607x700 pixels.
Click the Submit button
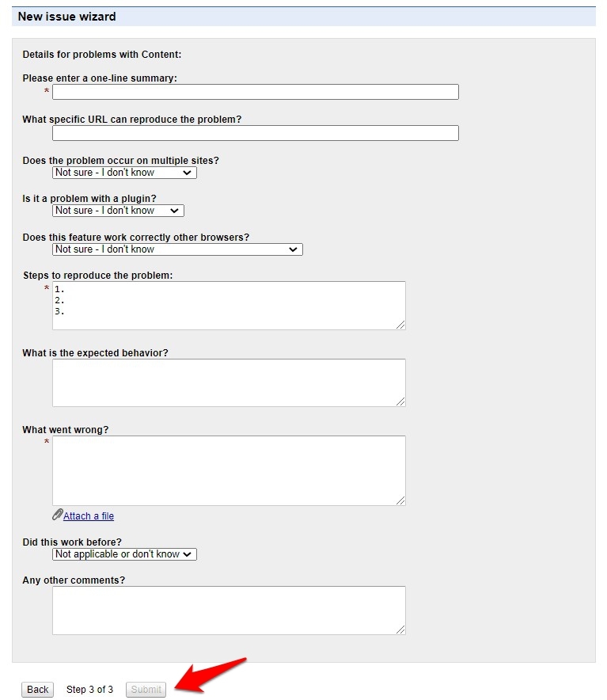point(146,690)
